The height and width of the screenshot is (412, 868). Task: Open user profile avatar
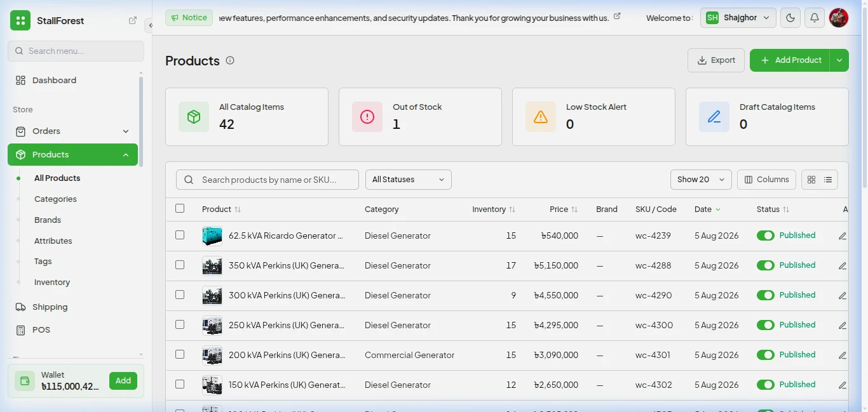pos(839,18)
